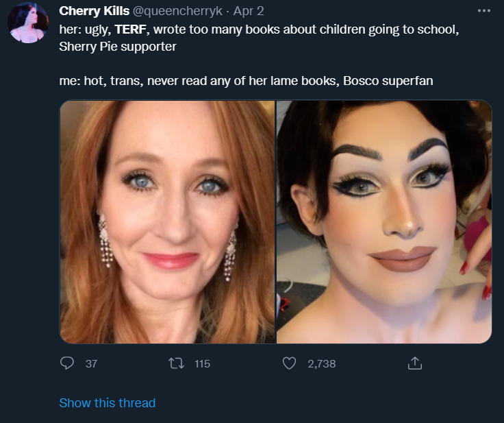The image size is (504, 423).
Task: Like the tweet with the heart icon
Action: point(289,363)
